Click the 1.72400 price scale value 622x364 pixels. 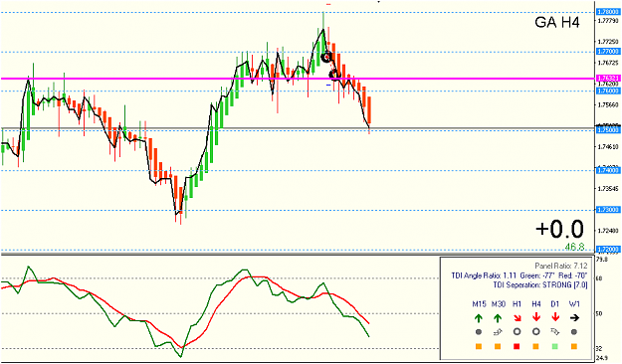point(608,231)
